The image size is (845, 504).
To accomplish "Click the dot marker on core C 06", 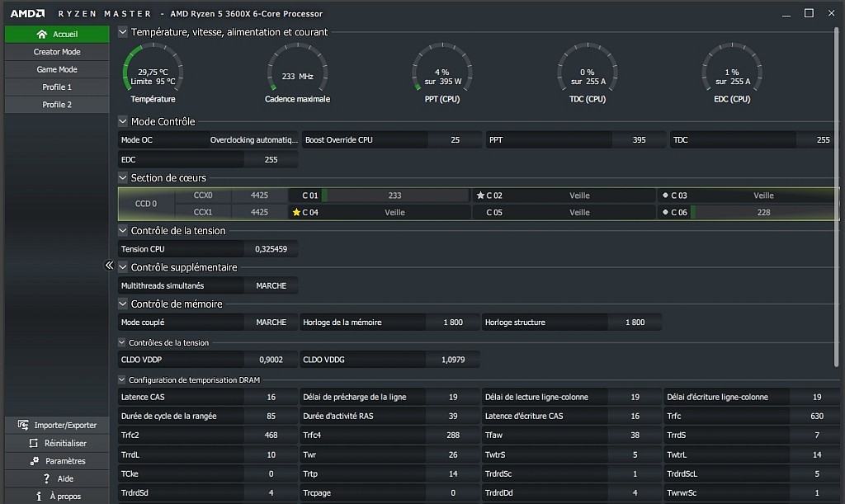I will 665,212.
